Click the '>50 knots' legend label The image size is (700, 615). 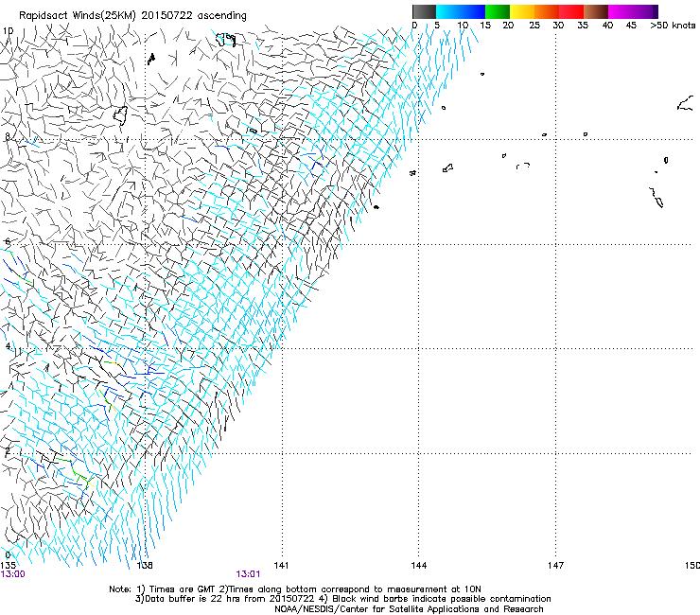pyautogui.click(x=673, y=26)
